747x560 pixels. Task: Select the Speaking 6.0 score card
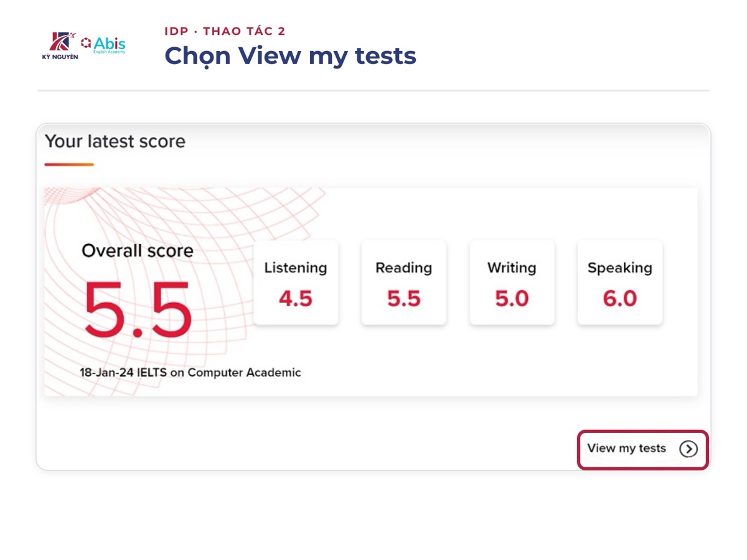tap(620, 283)
